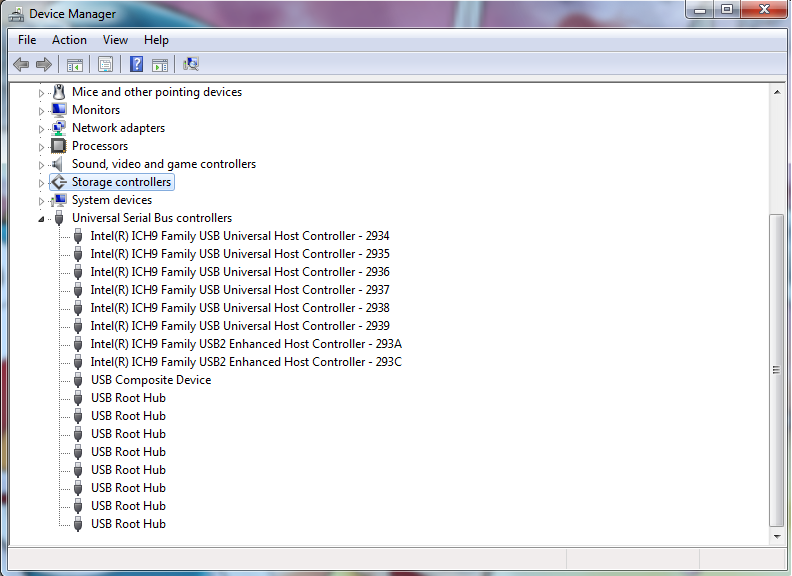792x576 pixels.
Task: Open the File menu
Action: click(x=27, y=40)
